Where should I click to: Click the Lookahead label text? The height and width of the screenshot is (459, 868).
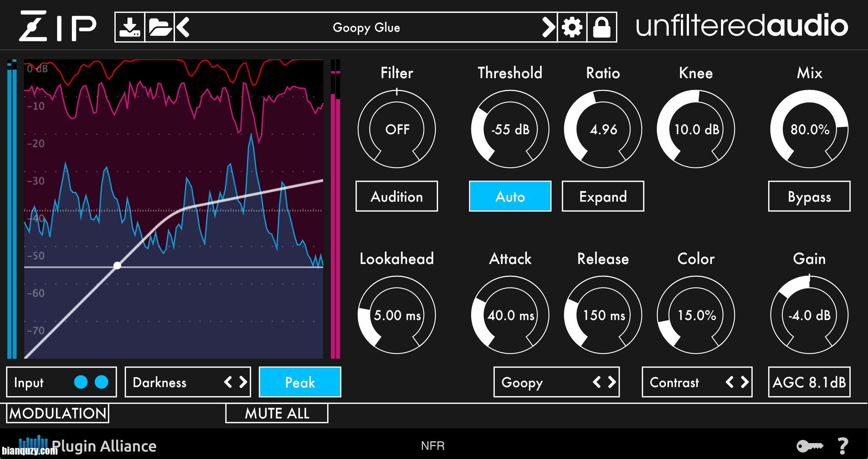click(397, 258)
